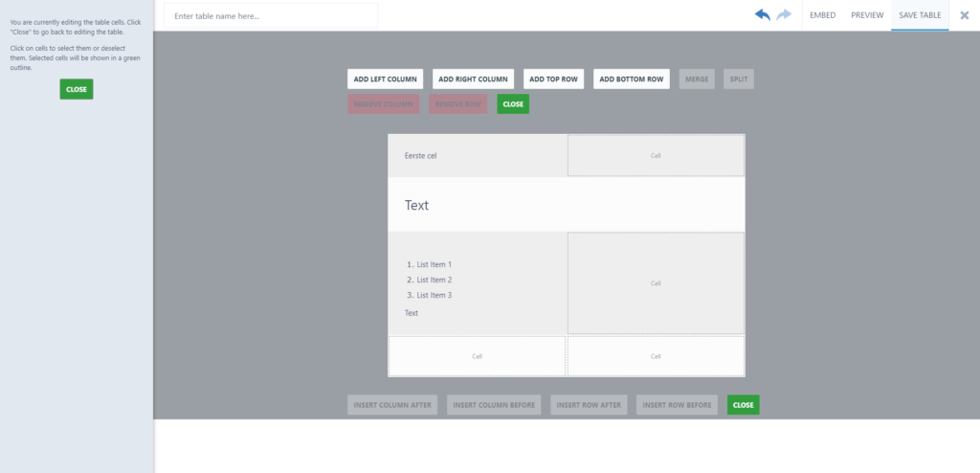This screenshot has height=473, width=980.
Task: Click Insert Column Before button
Action: pos(494,405)
